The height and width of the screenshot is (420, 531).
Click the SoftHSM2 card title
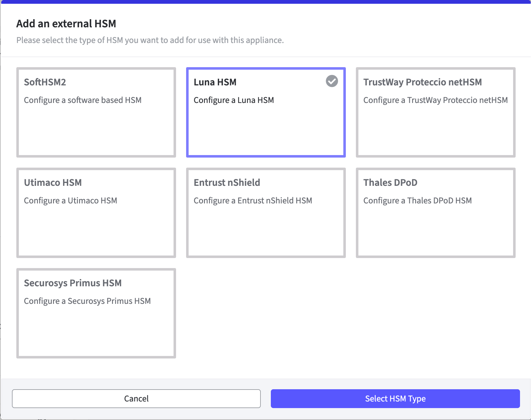[x=45, y=82]
